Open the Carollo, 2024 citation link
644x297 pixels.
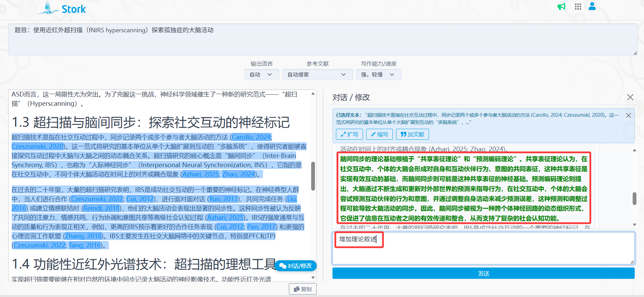(x=251, y=137)
